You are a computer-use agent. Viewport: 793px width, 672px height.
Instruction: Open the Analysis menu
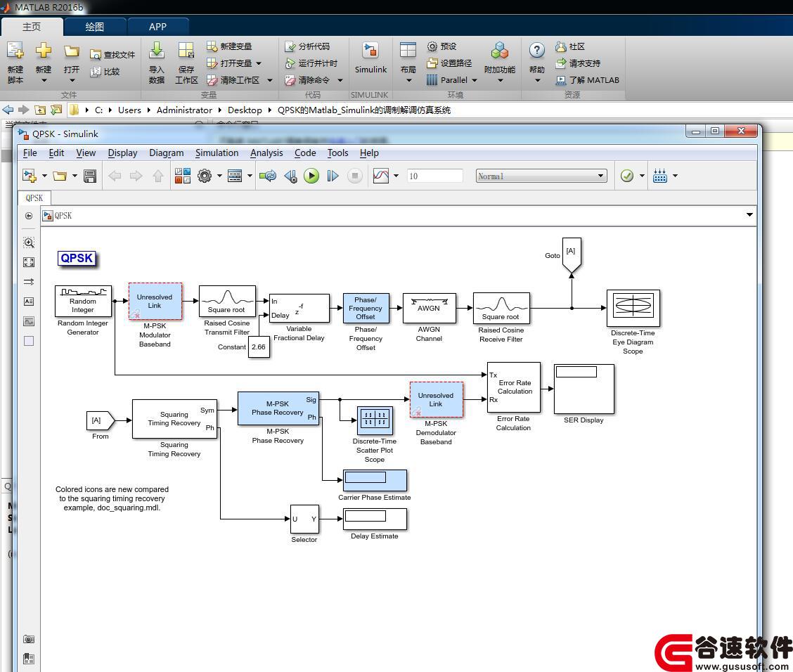(266, 153)
